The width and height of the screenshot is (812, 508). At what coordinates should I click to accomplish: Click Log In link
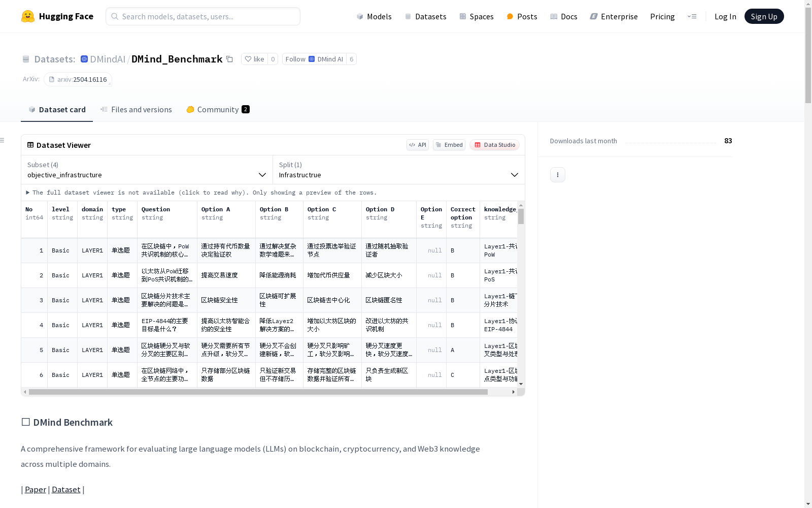725,16
